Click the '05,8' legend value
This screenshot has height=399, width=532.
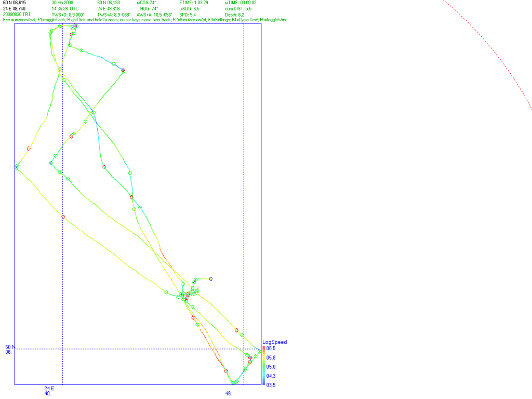pos(271,357)
